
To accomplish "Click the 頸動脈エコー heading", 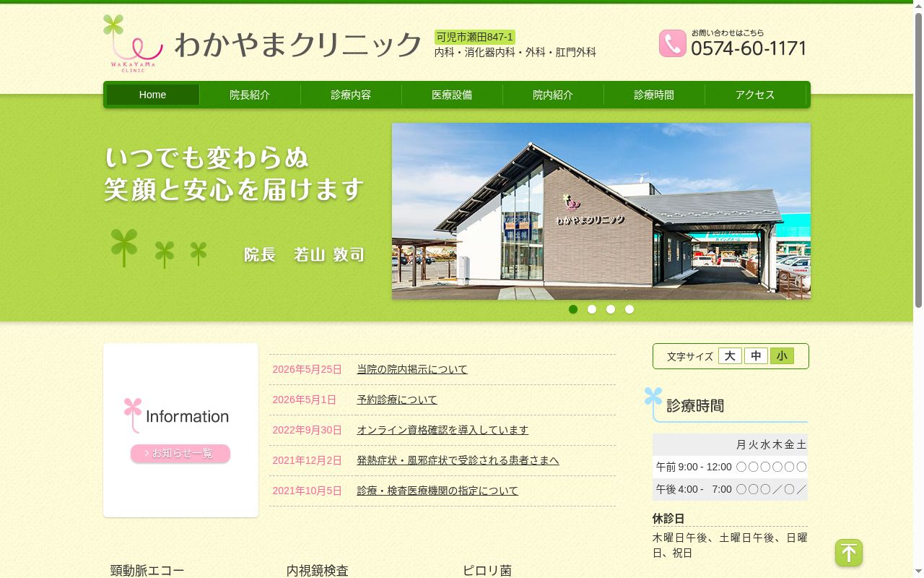I will 147,571.
